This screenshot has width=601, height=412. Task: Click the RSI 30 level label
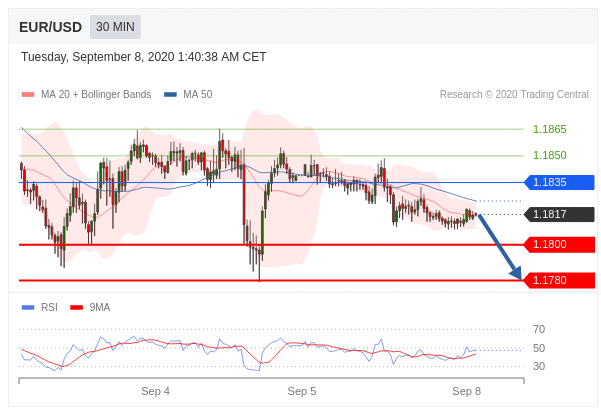pos(539,366)
